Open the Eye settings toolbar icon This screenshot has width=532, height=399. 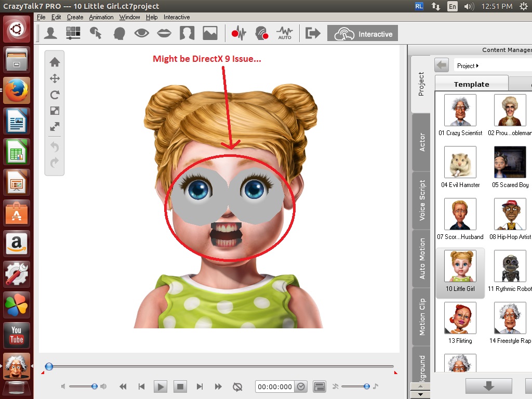[141, 33]
